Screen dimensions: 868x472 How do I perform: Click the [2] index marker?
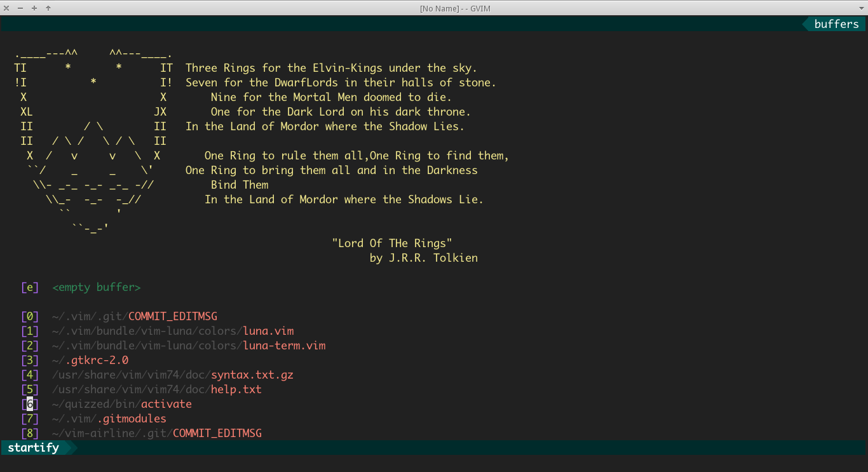tap(30, 346)
